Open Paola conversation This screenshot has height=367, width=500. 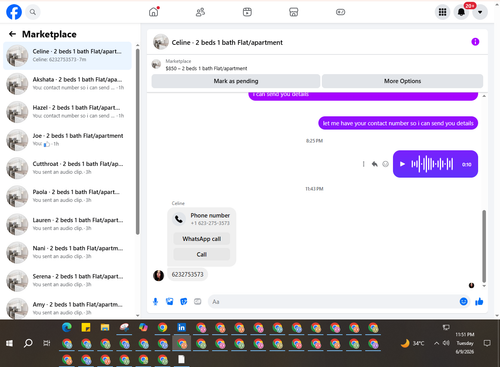pos(67,196)
